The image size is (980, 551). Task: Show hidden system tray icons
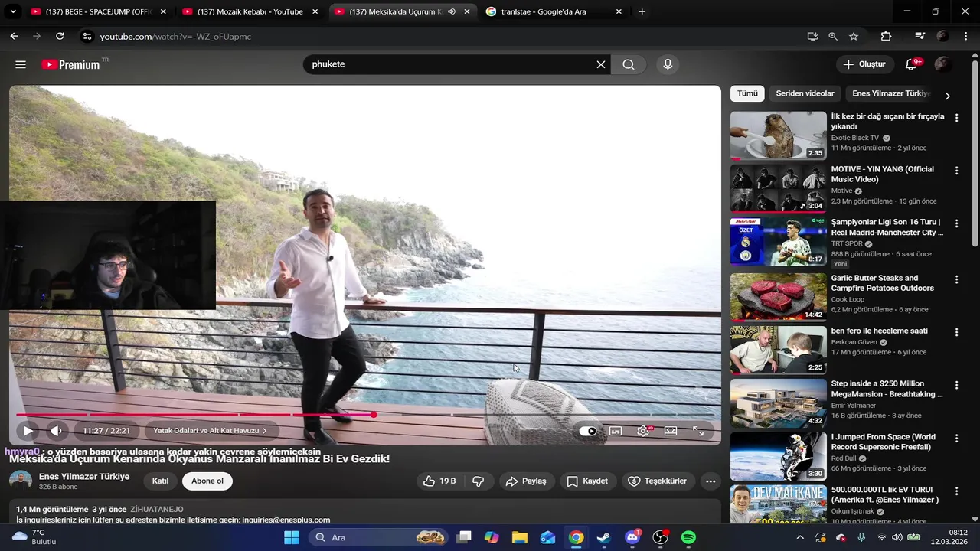point(800,537)
